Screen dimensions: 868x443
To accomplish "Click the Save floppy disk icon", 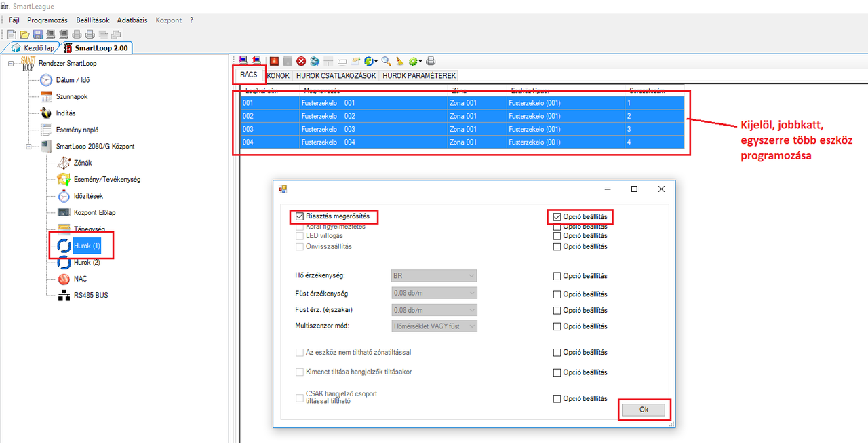I will [38, 34].
